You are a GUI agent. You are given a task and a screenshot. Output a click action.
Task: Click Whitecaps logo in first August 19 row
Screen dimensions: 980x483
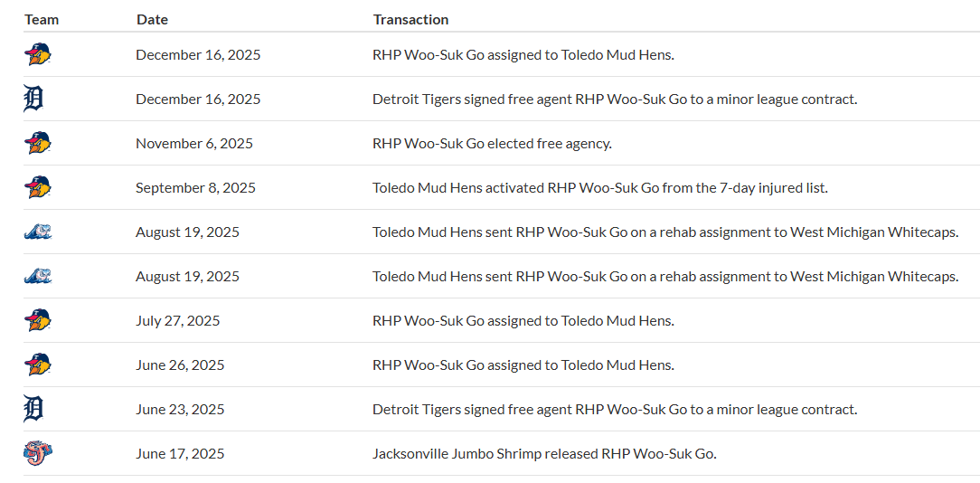pyautogui.click(x=38, y=232)
